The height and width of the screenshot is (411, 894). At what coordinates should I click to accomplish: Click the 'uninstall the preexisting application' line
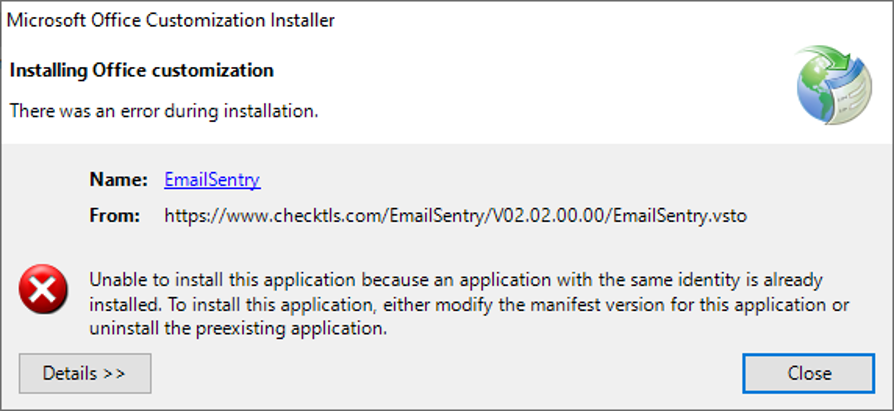pyautogui.click(x=238, y=329)
